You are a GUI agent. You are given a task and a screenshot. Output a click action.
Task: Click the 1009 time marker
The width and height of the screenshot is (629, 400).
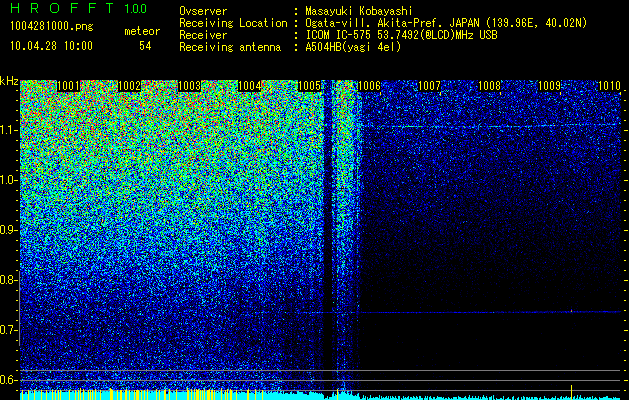tap(549, 86)
